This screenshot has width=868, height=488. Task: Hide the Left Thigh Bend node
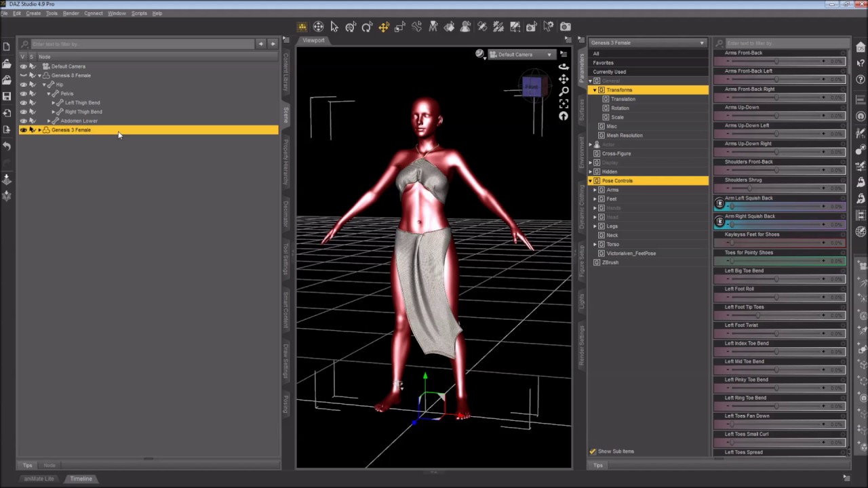point(24,102)
